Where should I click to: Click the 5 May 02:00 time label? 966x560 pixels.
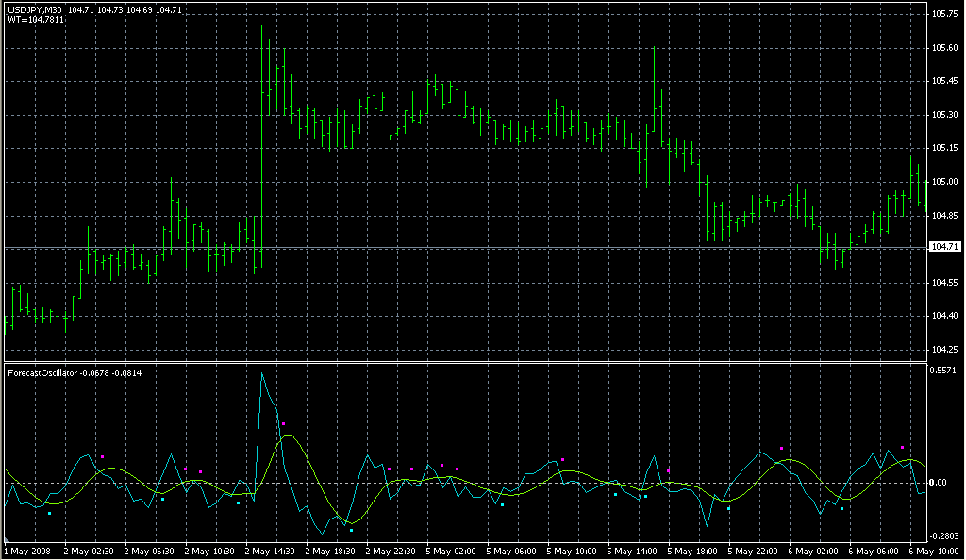point(453,549)
